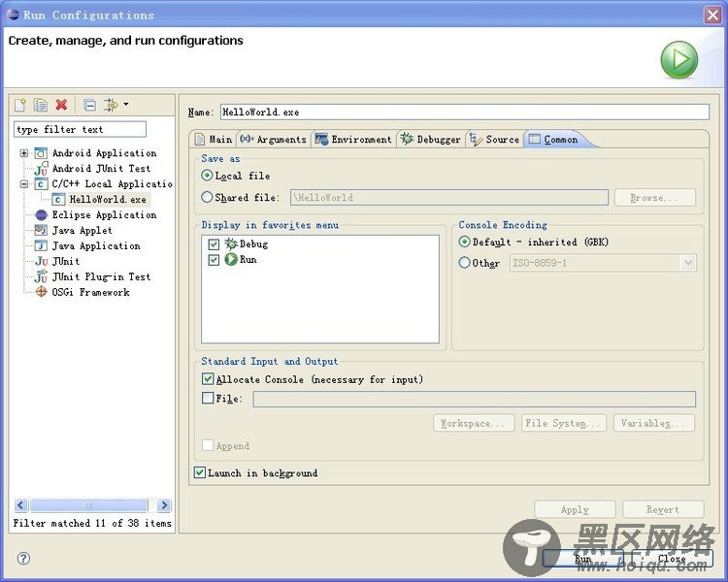
Task: Click the large green run banner icon
Action: click(x=678, y=60)
